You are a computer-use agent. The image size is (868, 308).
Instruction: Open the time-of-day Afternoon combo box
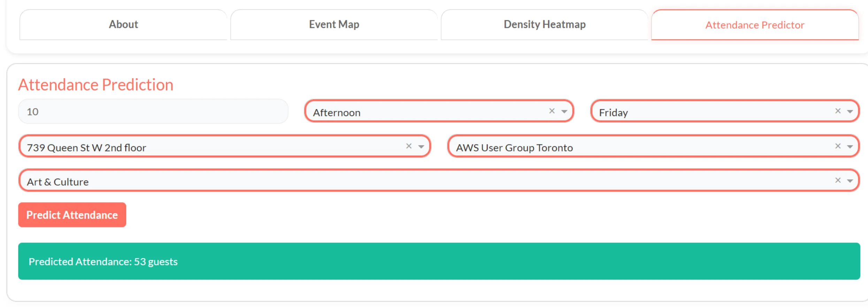439,111
